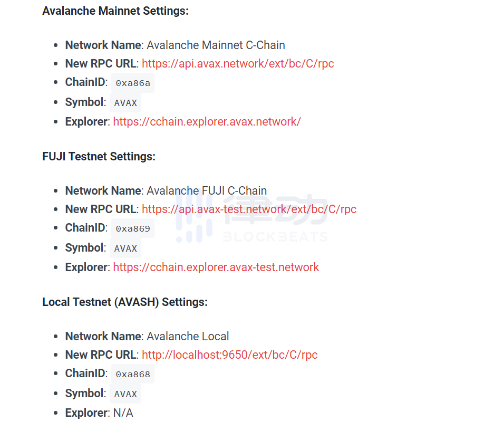Visit the FUJI testnet explorer link
This screenshot has height=431, width=504.
point(216,267)
